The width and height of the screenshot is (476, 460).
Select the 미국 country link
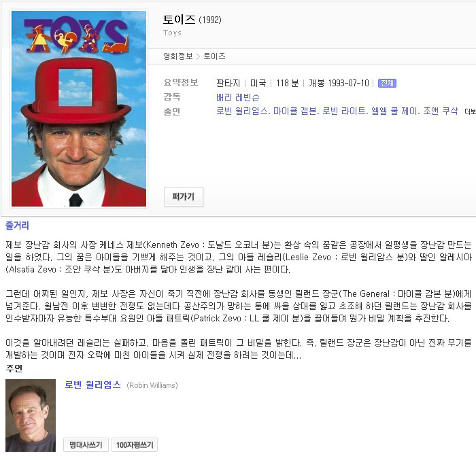point(258,83)
